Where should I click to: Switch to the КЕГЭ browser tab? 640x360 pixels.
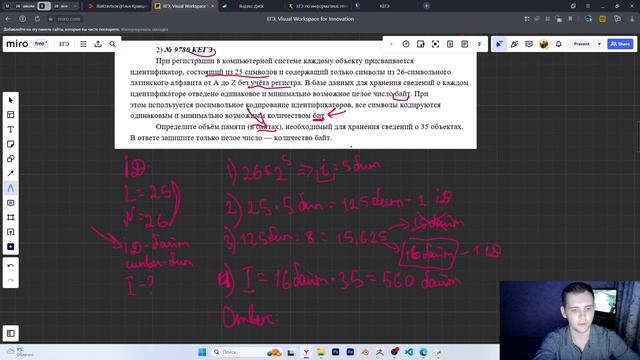coord(384,6)
